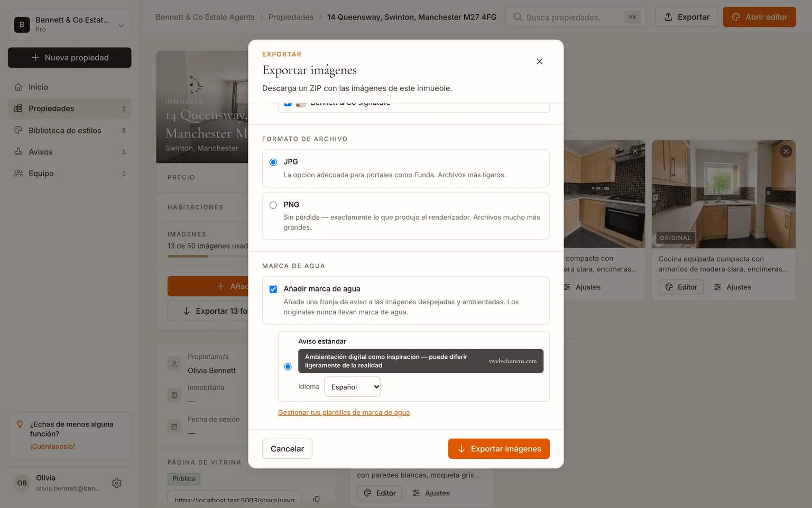Viewport: 812px width, 508px height.
Task: Open account settings gear icon
Action: tap(117, 483)
